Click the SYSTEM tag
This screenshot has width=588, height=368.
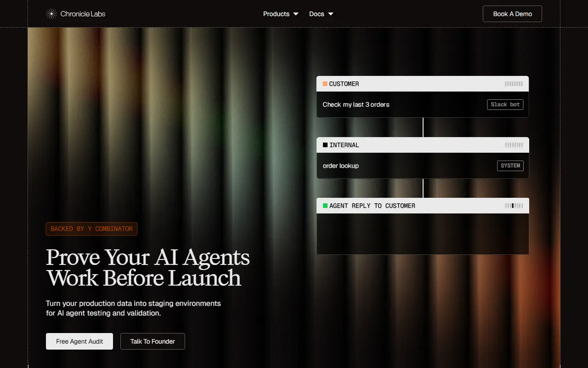510,166
